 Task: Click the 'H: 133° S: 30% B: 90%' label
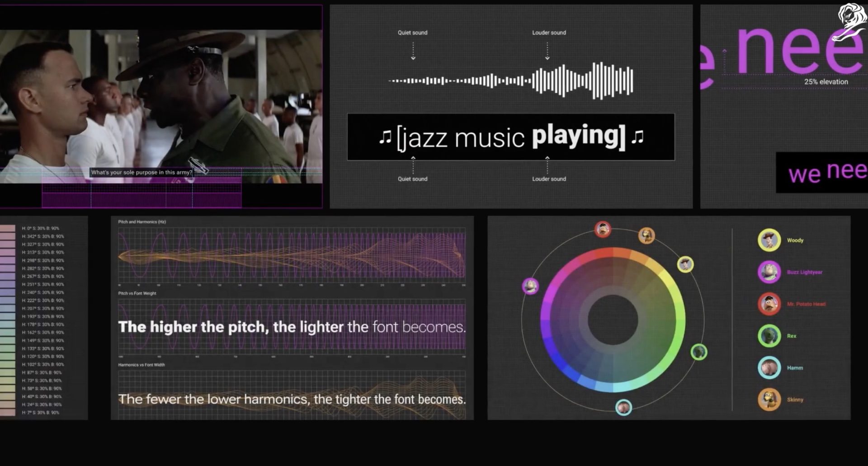(x=43, y=348)
